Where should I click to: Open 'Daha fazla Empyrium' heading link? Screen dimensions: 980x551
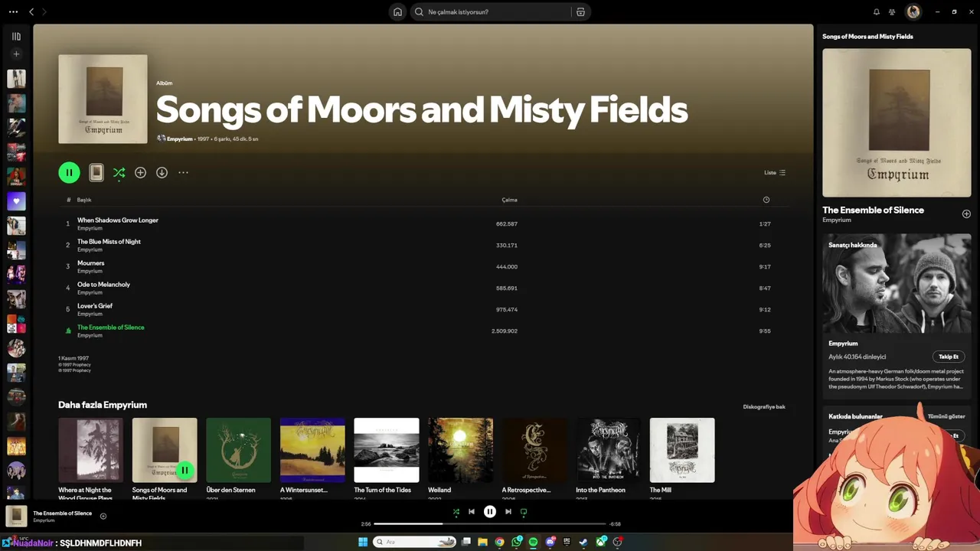(103, 405)
